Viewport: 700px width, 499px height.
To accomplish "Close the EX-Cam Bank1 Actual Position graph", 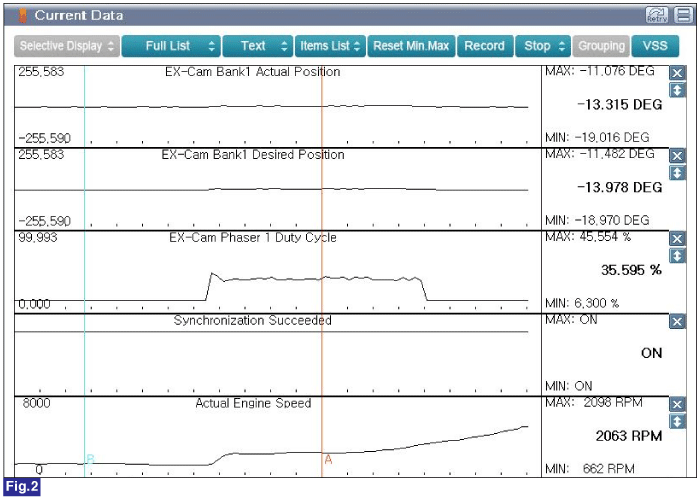I will pyautogui.click(x=677, y=73).
